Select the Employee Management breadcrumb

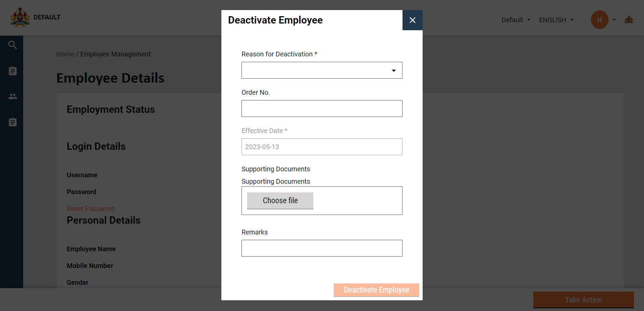[115, 54]
